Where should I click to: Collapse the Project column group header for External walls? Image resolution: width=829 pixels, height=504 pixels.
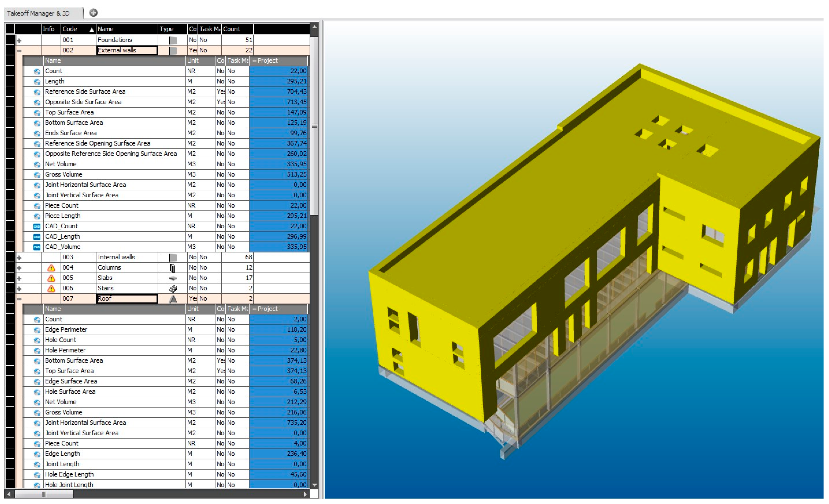coord(254,61)
